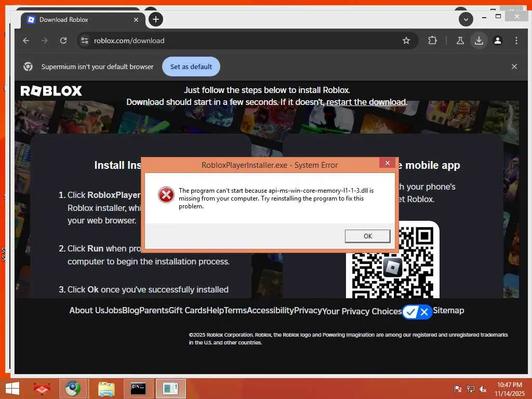532x399 pixels.
Task: Open the Command Prompt taskbar item
Action: pyautogui.click(x=138, y=389)
